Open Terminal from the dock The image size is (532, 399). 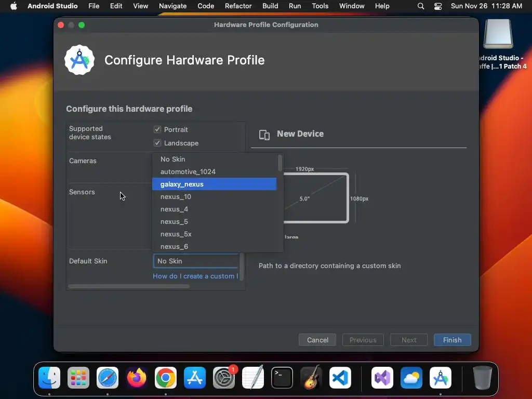click(x=282, y=378)
